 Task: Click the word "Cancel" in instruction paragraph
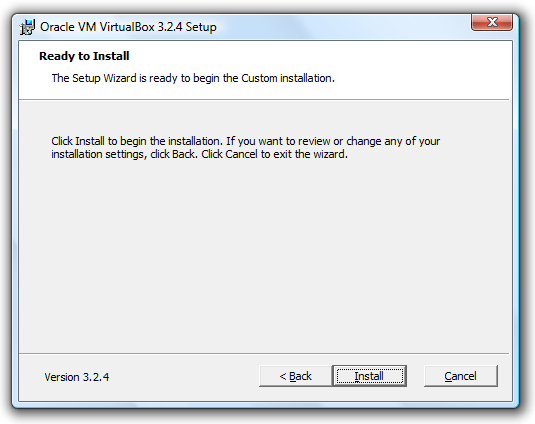coord(241,154)
